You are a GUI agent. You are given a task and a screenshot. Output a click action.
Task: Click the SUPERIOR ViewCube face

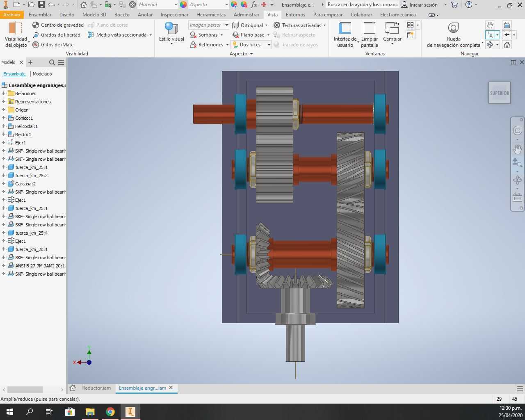(x=500, y=93)
